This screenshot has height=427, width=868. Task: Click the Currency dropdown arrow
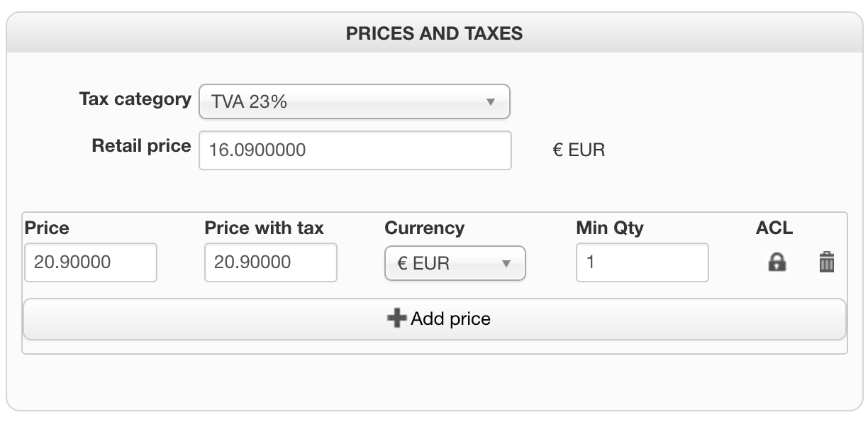tap(506, 263)
